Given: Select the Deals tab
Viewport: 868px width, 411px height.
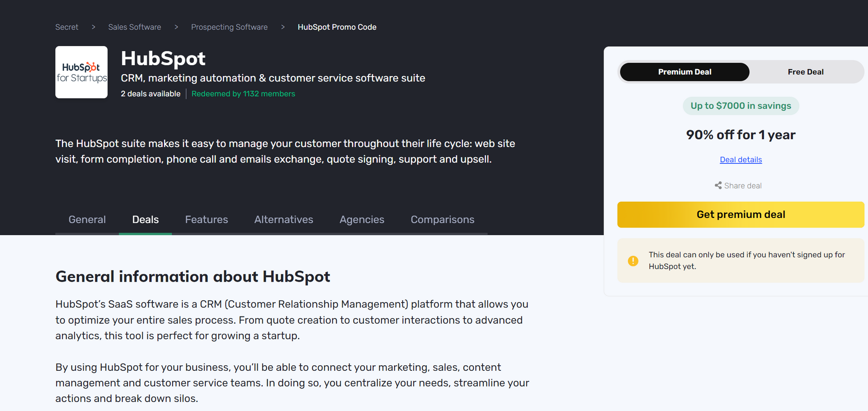Looking at the screenshot, I should pyautogui.click(x=146, y=220).
